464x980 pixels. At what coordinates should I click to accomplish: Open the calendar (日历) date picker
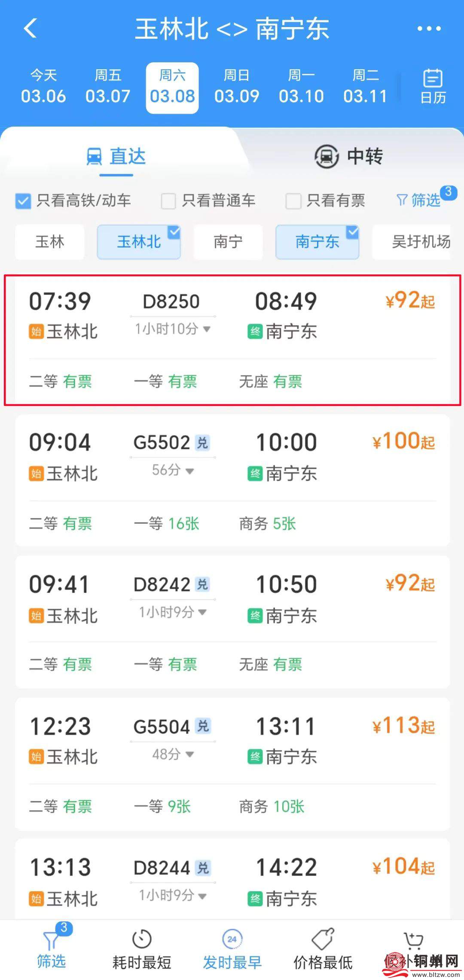432,87
